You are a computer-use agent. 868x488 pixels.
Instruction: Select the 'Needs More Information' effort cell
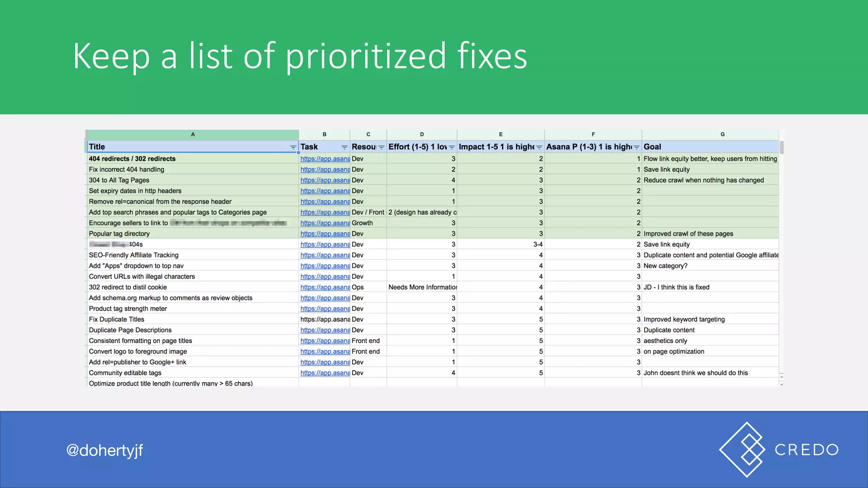(x=422, y=287)
